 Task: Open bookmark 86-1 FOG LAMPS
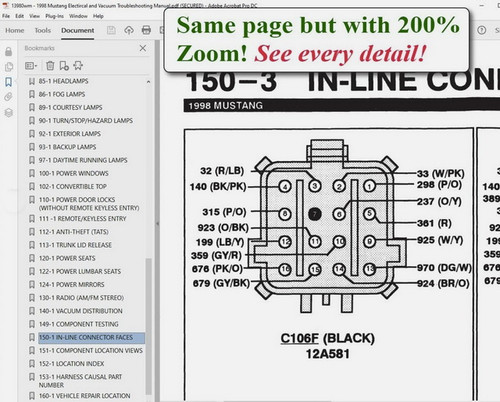point(62,94)
